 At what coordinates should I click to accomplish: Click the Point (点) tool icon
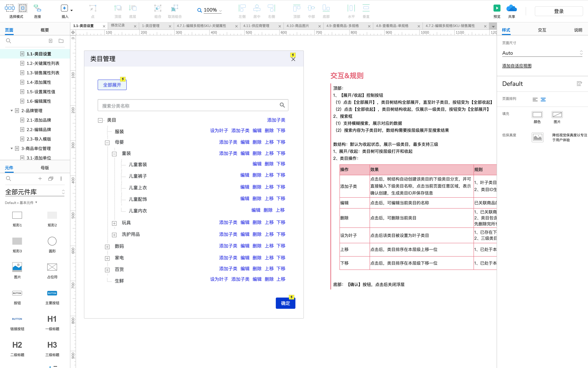(x=93, y=8)
